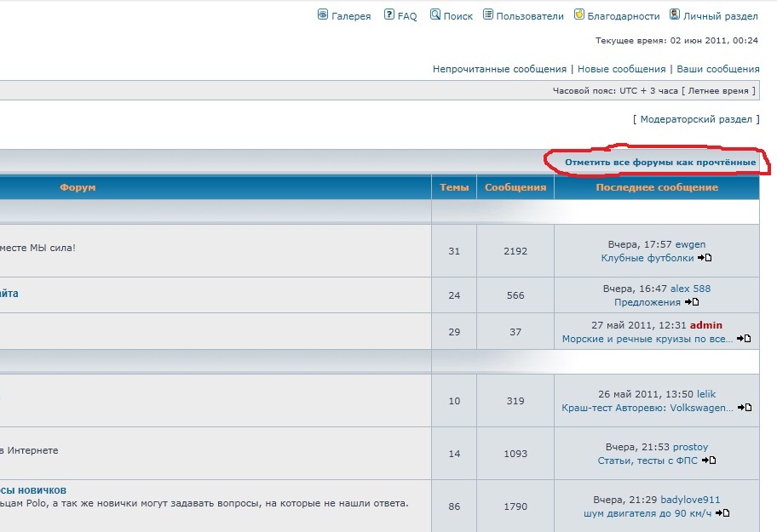Click latest post icon next to Статьи, тесты с ФПС
Viewport: 777px width, 532px height.
(709, 460)
